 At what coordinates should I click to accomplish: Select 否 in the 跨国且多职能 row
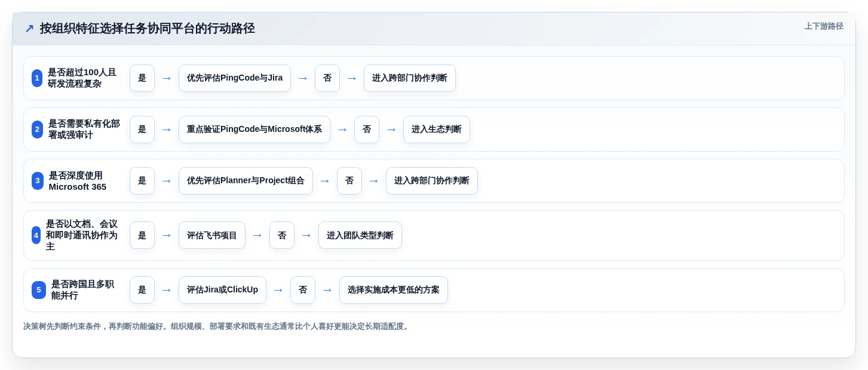point(303,290)
